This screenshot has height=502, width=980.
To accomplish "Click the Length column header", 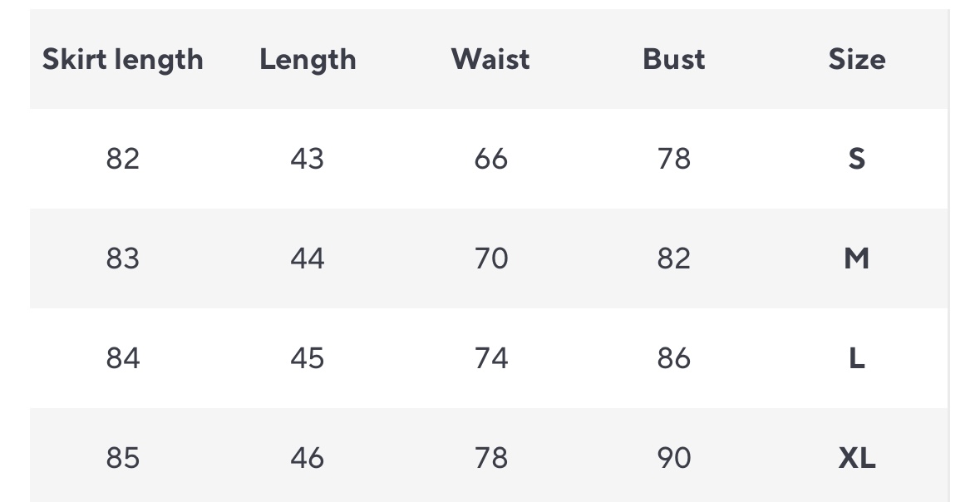I will tap(308, 59).
